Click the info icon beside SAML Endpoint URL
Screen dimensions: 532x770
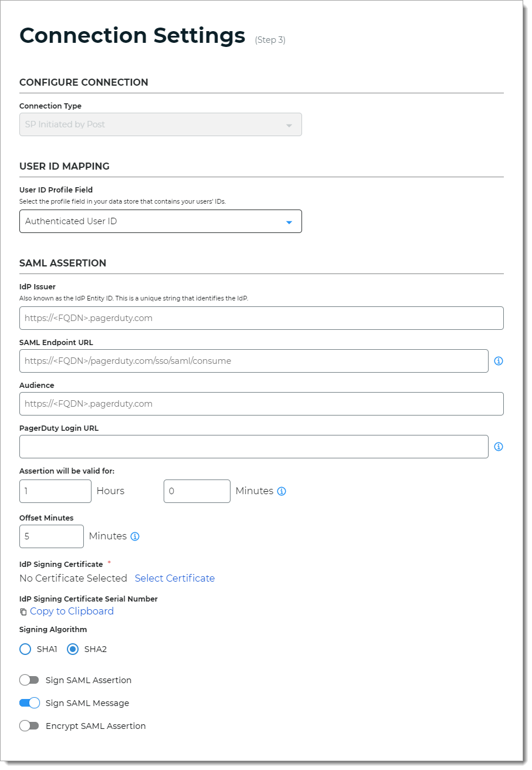click(x=498, y=361)
